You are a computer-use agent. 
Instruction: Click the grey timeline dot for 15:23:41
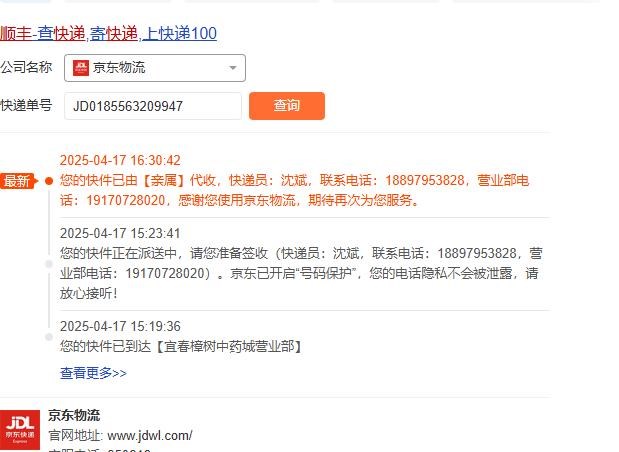click(49, 264)
